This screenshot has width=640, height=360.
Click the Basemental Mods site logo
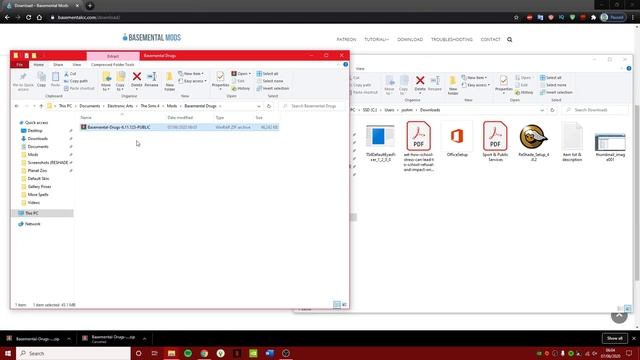151,38
